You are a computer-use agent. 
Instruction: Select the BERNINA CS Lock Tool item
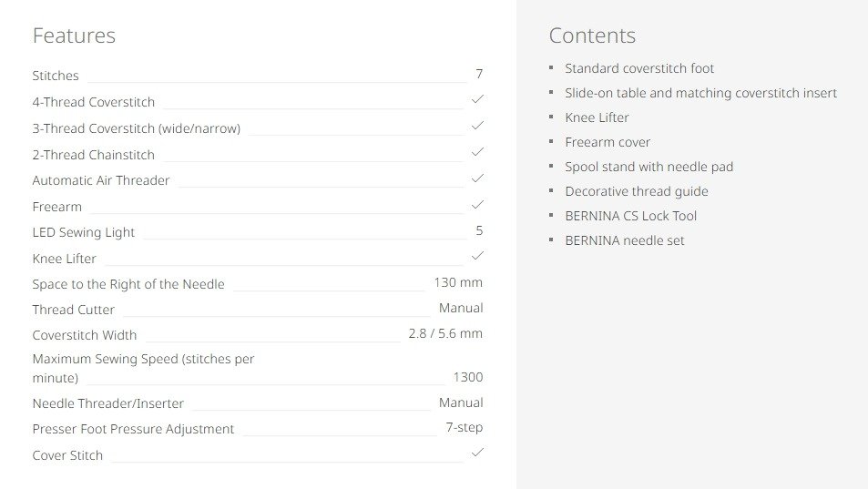tap(630, 216)
